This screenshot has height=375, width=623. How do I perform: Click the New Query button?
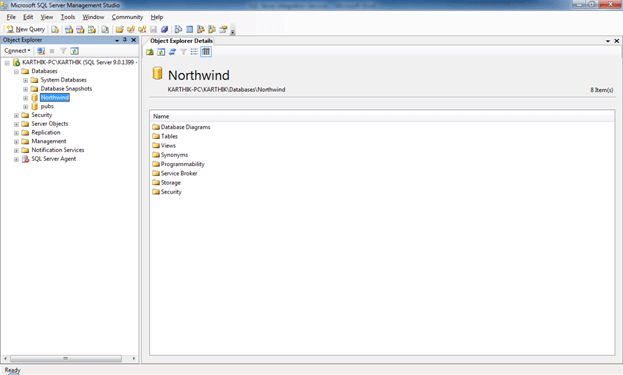(x=25, y=29)
